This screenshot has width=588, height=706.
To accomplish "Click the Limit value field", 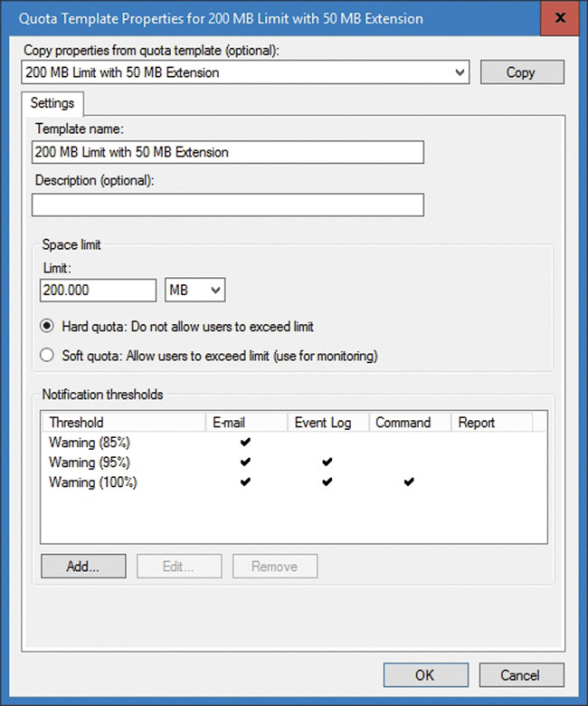I will click(99, 290).
